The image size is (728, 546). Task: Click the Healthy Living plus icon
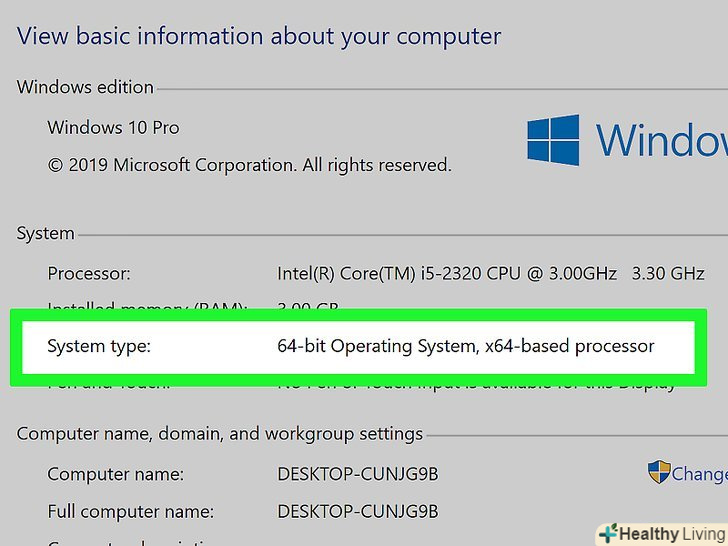coord(607,534)
